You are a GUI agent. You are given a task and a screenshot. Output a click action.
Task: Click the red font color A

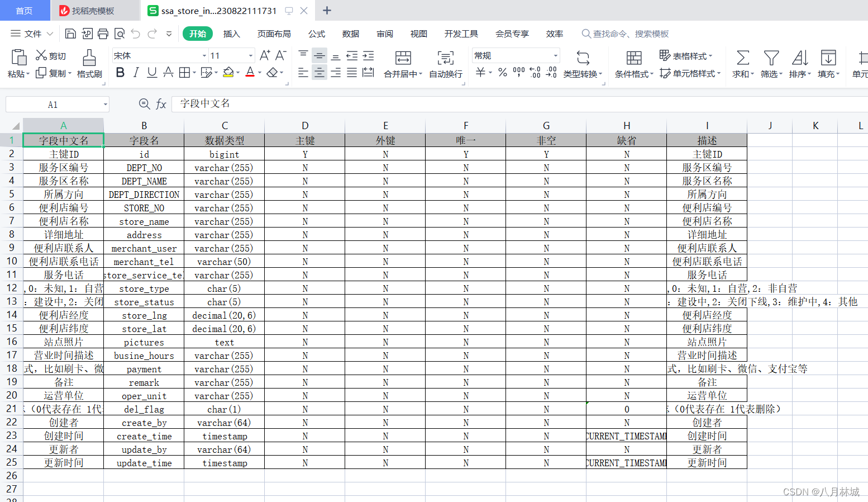(250, 72)
